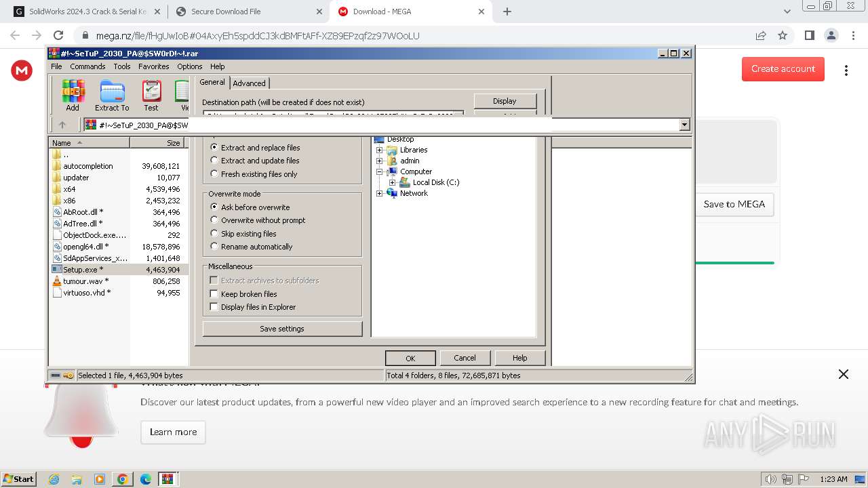Open Internet Explorer from the taskbar
This screenshot has height=488, width=868.
point(54,479)
